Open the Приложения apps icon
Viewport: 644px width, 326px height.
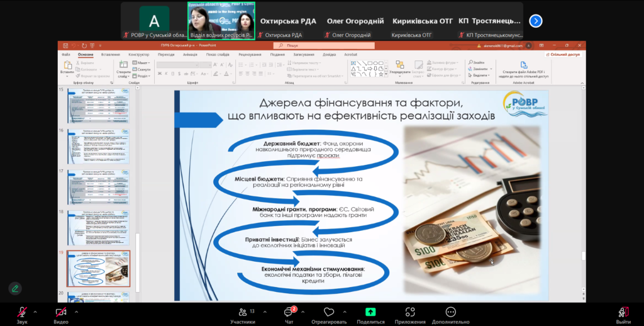pyautogui.click(x=410, y=312)
